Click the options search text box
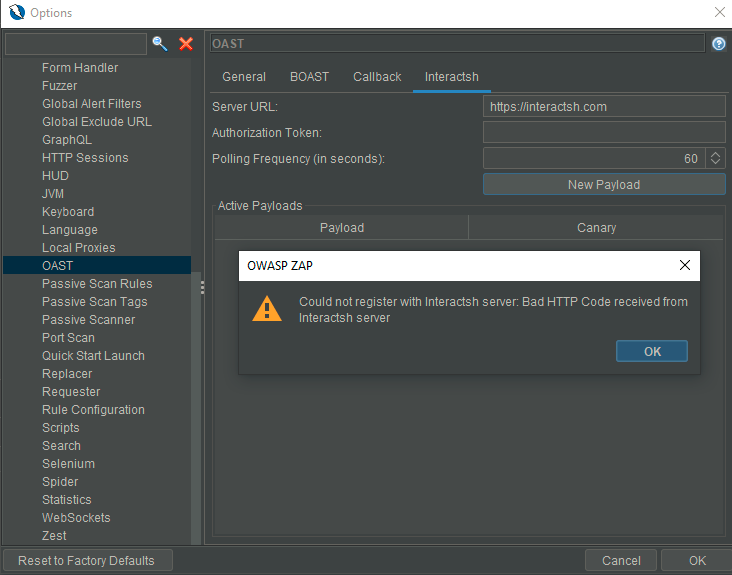732x575 pixels. [x=76, y=44]
